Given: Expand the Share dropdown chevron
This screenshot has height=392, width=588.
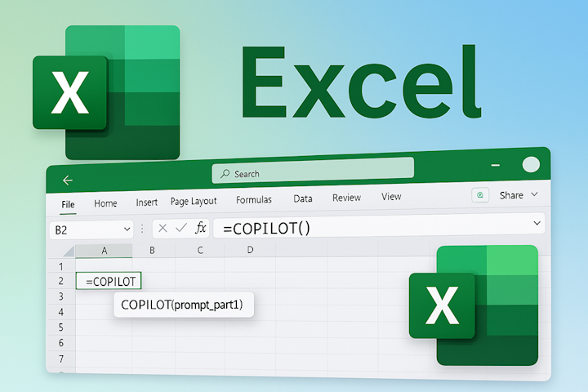Looking at the screenshot, I should [x=535, y=194].
